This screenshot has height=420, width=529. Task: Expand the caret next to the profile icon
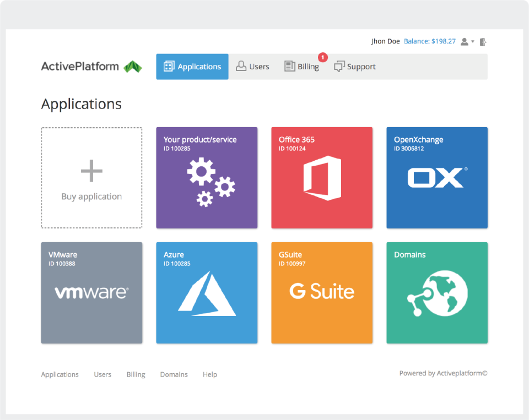[472, 42]
